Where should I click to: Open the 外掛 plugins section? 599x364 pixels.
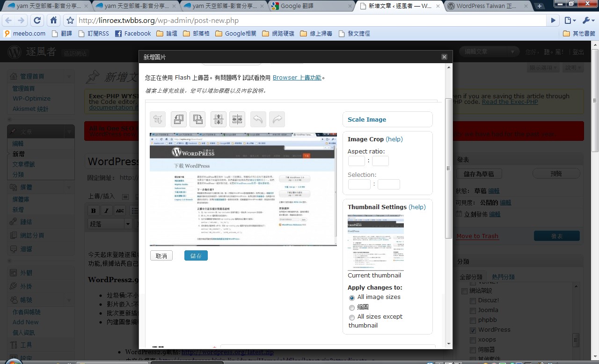click(x=26, y=286)
